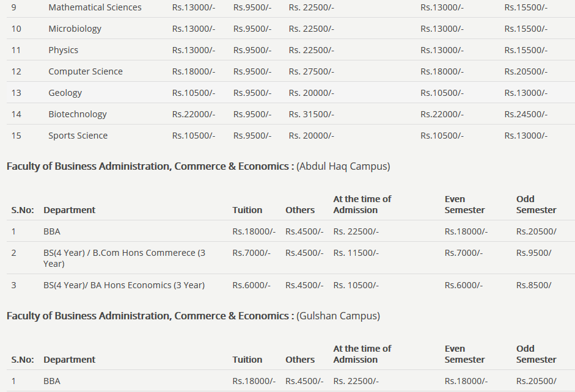Click Tuition column header in Abdul Haq table
Screen dimensions: 575x392
247,210
